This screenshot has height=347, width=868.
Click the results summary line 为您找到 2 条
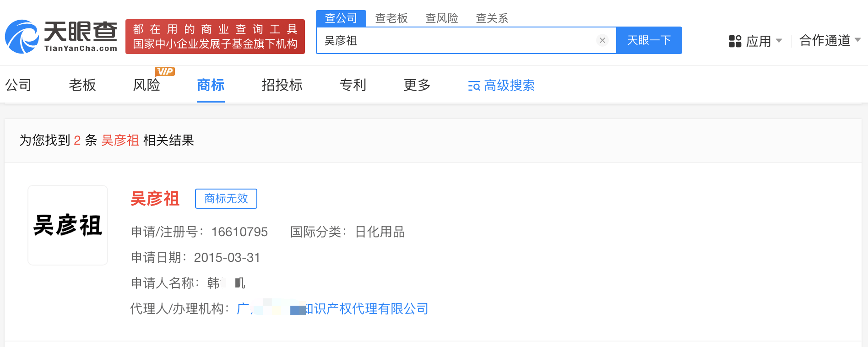point(107,141)
